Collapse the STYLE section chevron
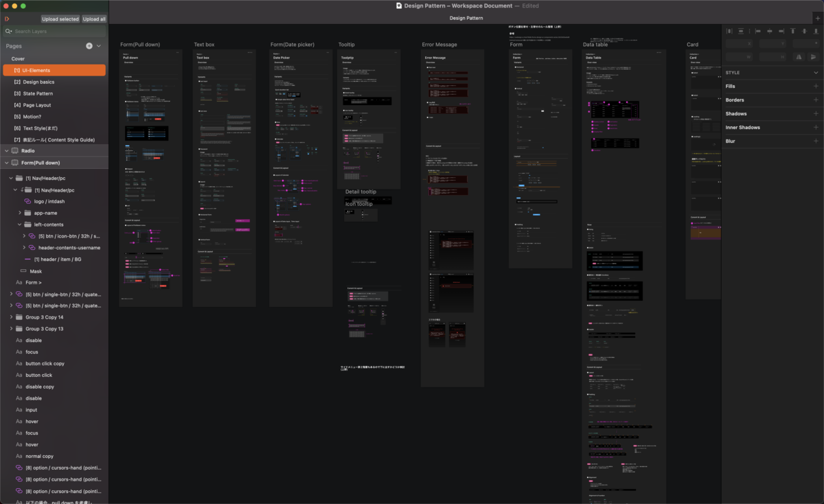Image resolution: width=824 pixels, height=504 pixels. (x=816, y=72)
